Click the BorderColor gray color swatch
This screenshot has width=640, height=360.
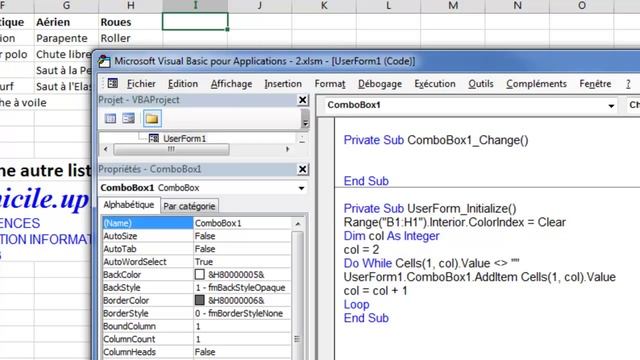(x=200, y=300)
